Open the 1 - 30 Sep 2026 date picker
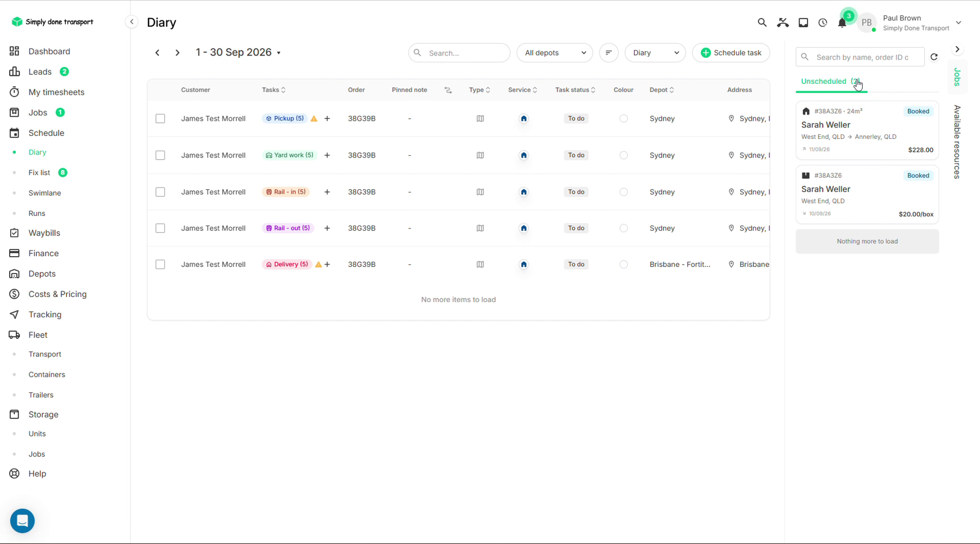The width and height of the screenshot is (980, 544). (238, 52)
